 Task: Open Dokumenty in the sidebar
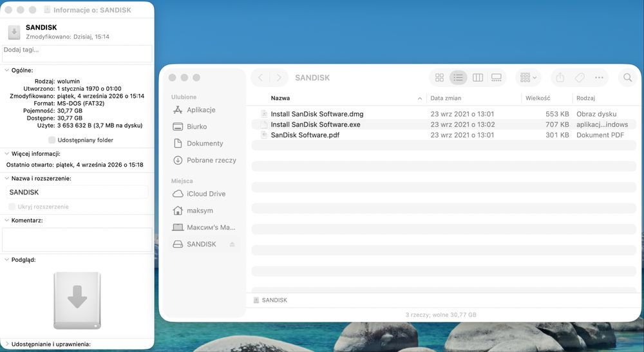point(205,144)
